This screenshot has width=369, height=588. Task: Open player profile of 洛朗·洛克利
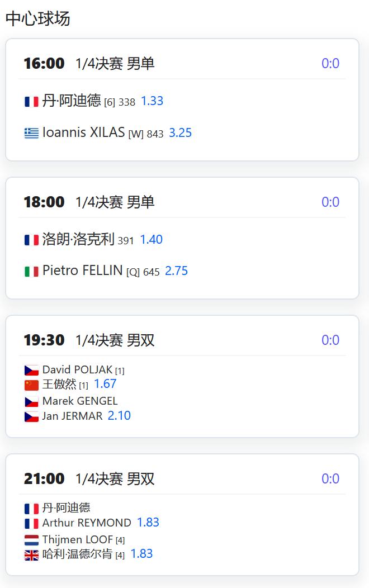[78, 239]
